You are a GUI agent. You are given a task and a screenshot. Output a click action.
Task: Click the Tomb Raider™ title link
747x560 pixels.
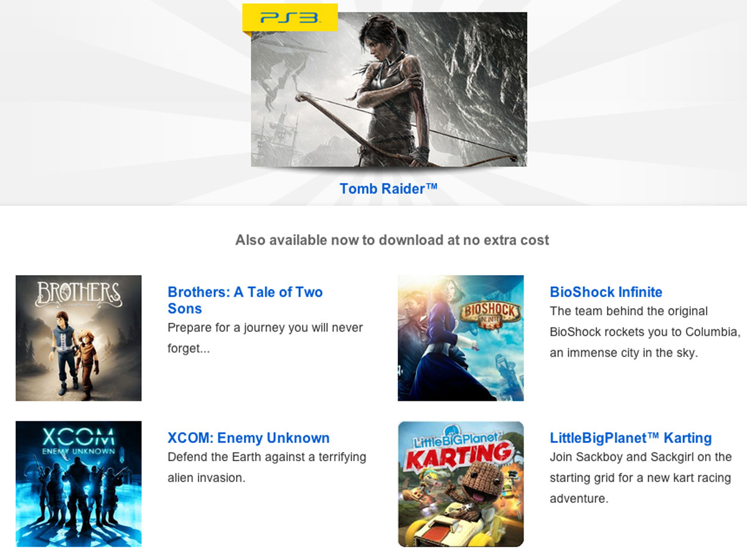click(388, 189)
